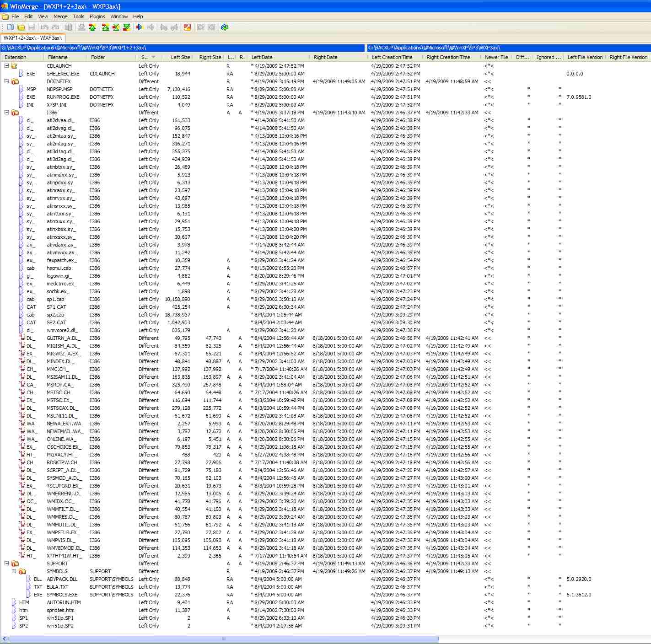
Task: Open the Tools menu
Action: pyautogui.click(x=79, y=16)
